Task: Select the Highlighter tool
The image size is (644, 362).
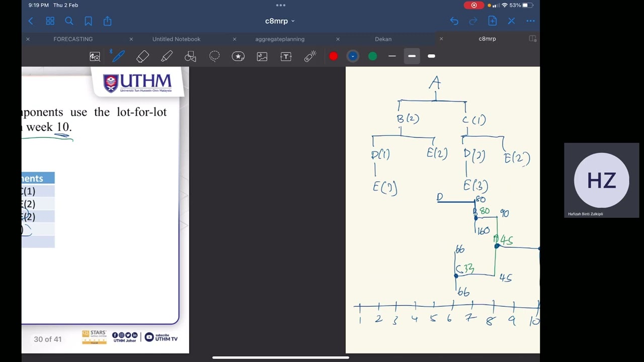Action: click(167, 56)
